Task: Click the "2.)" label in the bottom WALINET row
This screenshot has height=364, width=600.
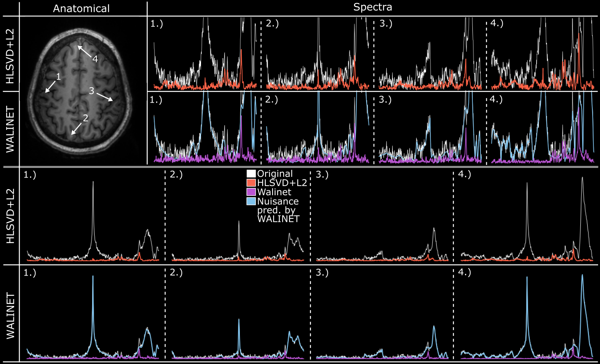Action: (176, 273)
